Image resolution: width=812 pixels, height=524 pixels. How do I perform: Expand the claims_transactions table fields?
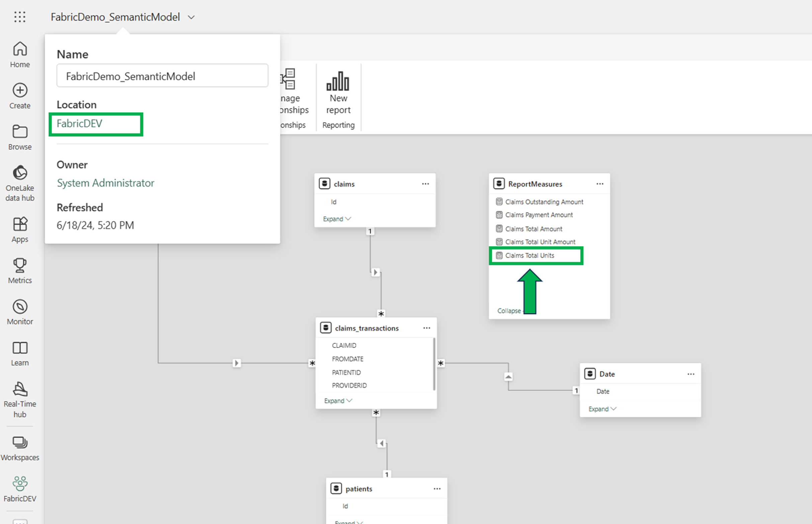pyautogui.click(x=338, y=401)
